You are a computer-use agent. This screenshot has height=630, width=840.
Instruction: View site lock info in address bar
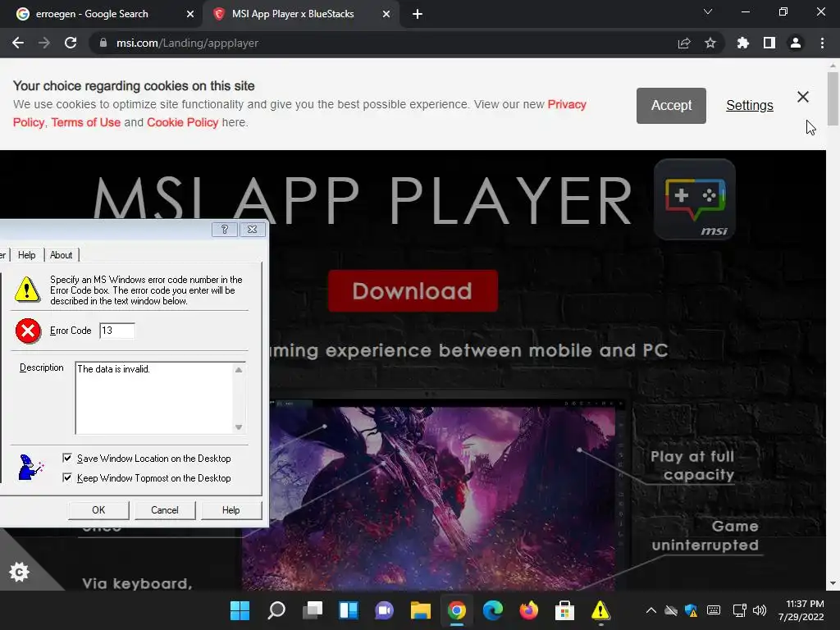(103, 43)
